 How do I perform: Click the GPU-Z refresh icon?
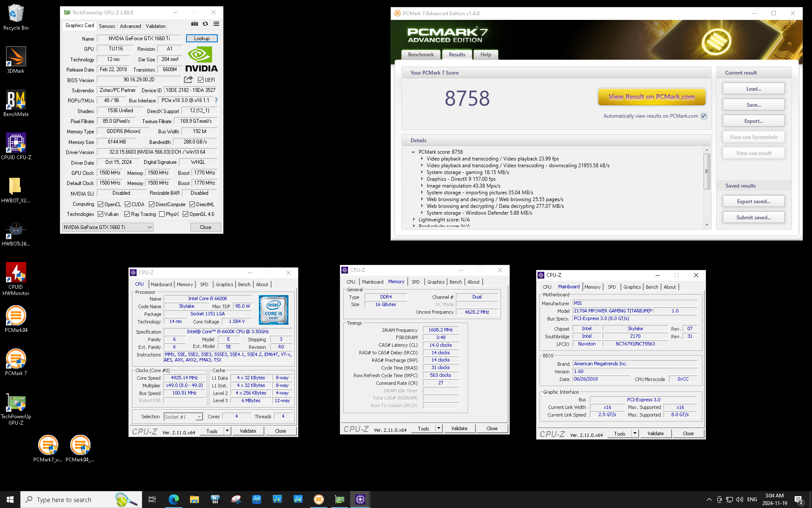pos(206,24)
